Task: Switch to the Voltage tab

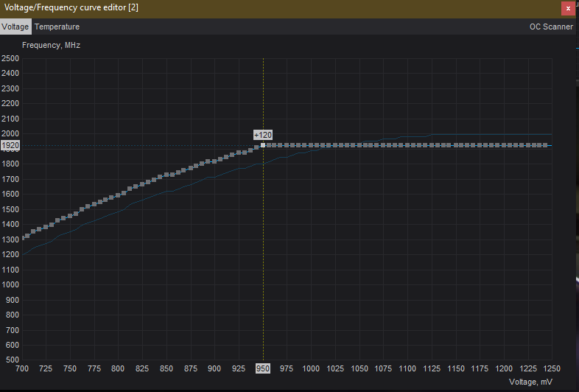Action: 15,27
